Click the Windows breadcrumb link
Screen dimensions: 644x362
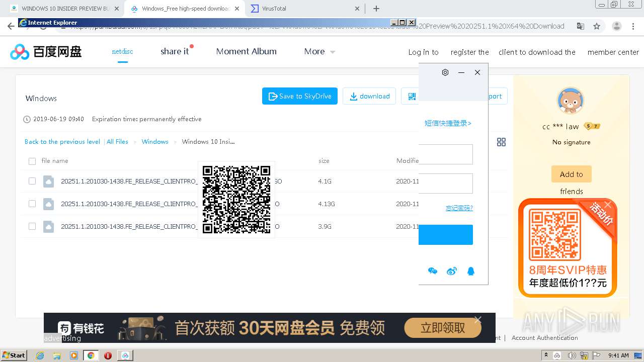(x=155, y=142)
